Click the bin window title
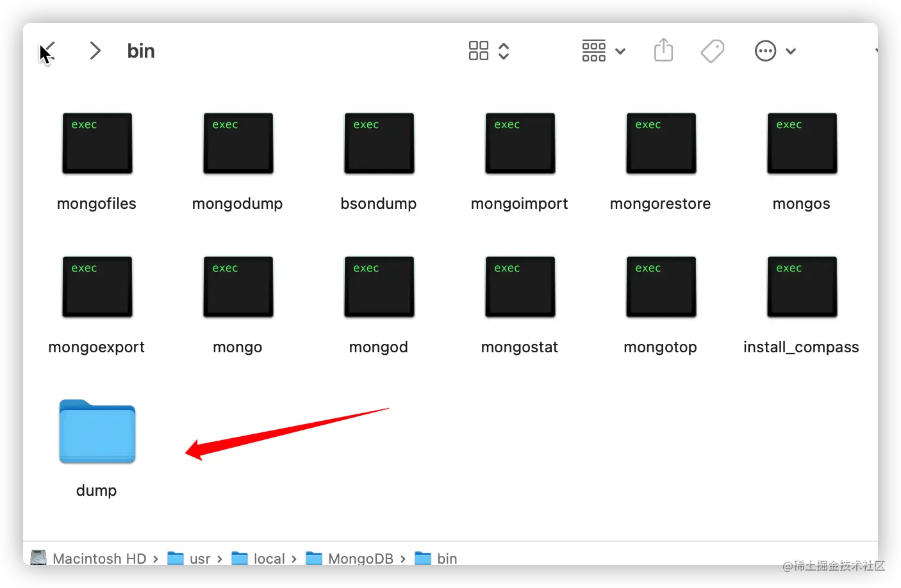Screen dimensions: 901x588 pos(141,51)
